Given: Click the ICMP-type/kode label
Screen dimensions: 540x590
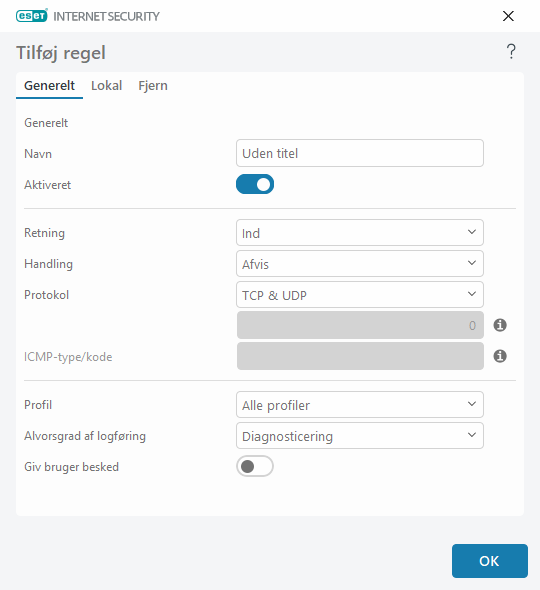Looking at the screenshot, I should coord(68,357).
